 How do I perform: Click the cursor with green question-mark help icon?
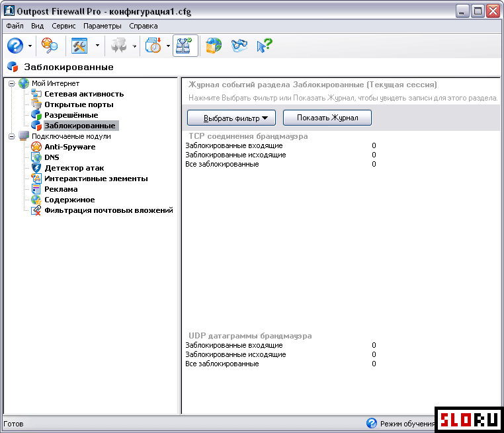point(264,46)
